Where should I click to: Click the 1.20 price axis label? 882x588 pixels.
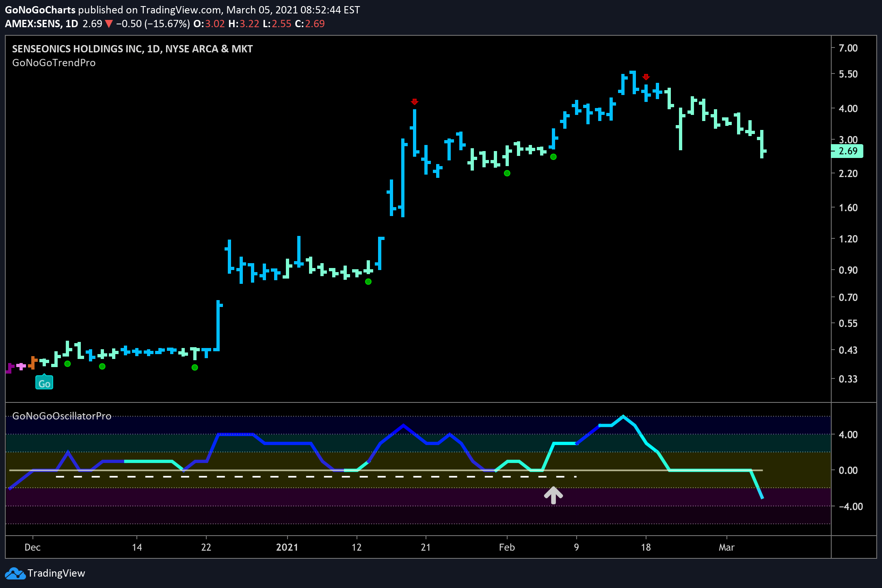click(x=848, y=239)
